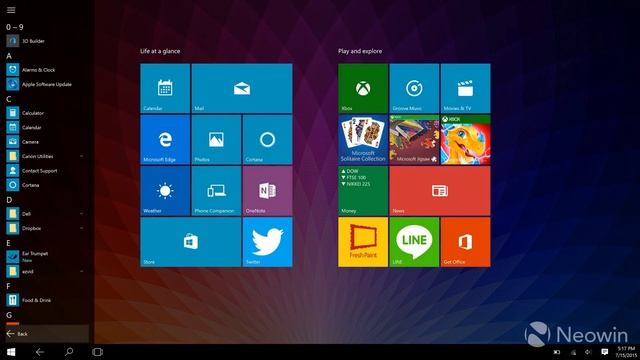Viewport: 640px width, 360px height.
Task: Click the letter E header
Action: (x=9, y=243)
